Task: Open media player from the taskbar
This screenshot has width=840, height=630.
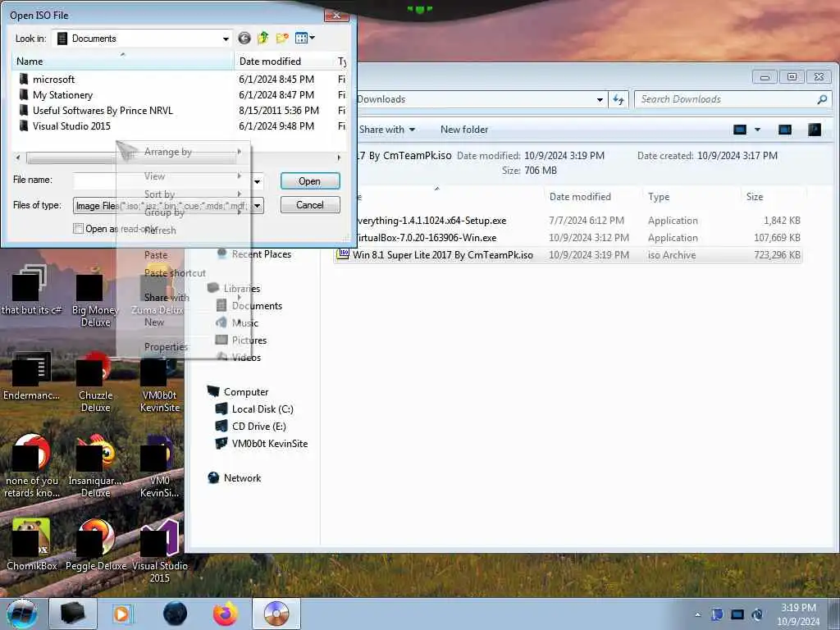Action: [x=122, y=614]
